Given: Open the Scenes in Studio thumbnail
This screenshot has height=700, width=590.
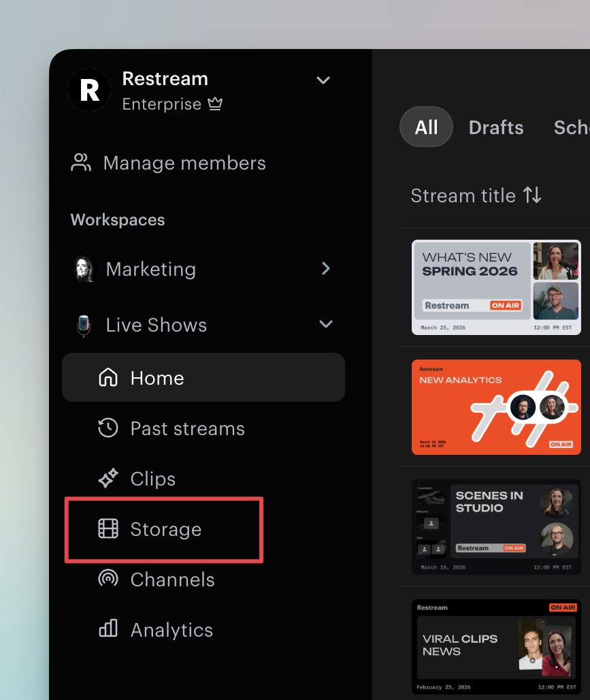Looking at the screenshot, I should pos(496,527).
